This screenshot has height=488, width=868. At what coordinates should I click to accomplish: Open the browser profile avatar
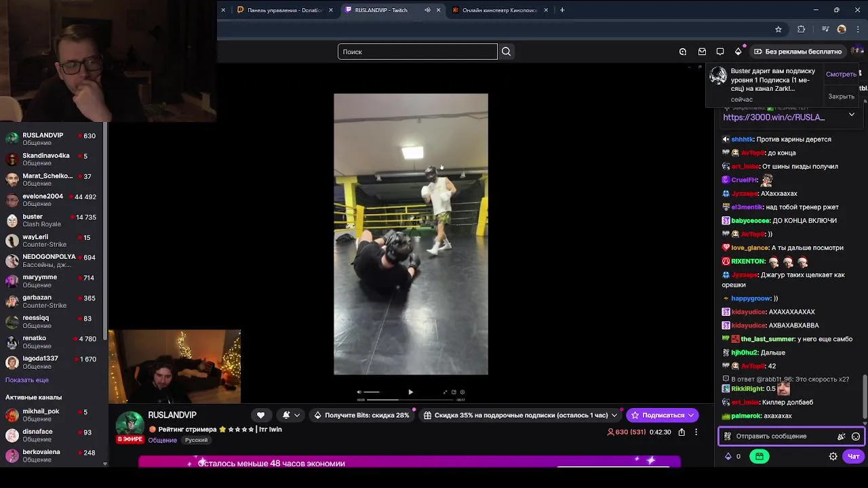842,29
